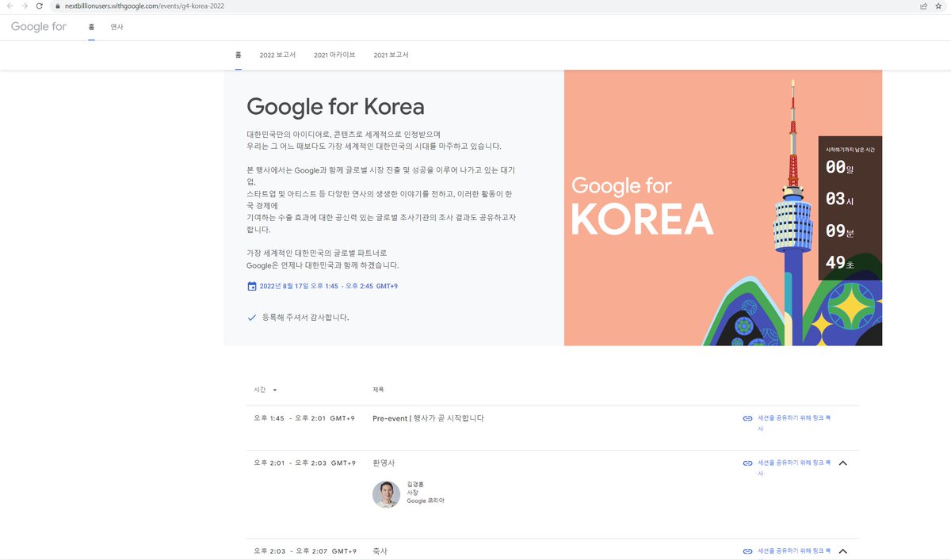Click the Google for logo

(x=39, y=27)
